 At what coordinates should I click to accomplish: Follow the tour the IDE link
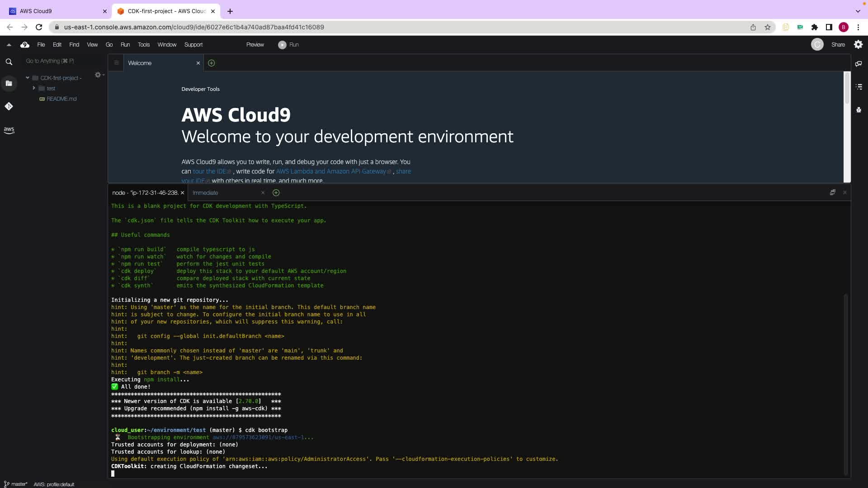pos(209,171)
